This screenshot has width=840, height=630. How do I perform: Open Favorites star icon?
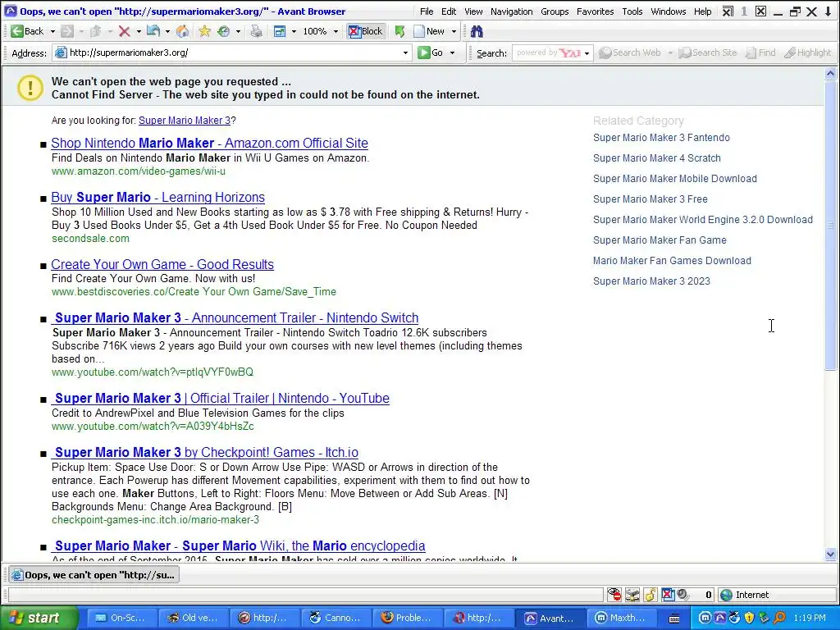pyautogui.click(x=204, y=32)
